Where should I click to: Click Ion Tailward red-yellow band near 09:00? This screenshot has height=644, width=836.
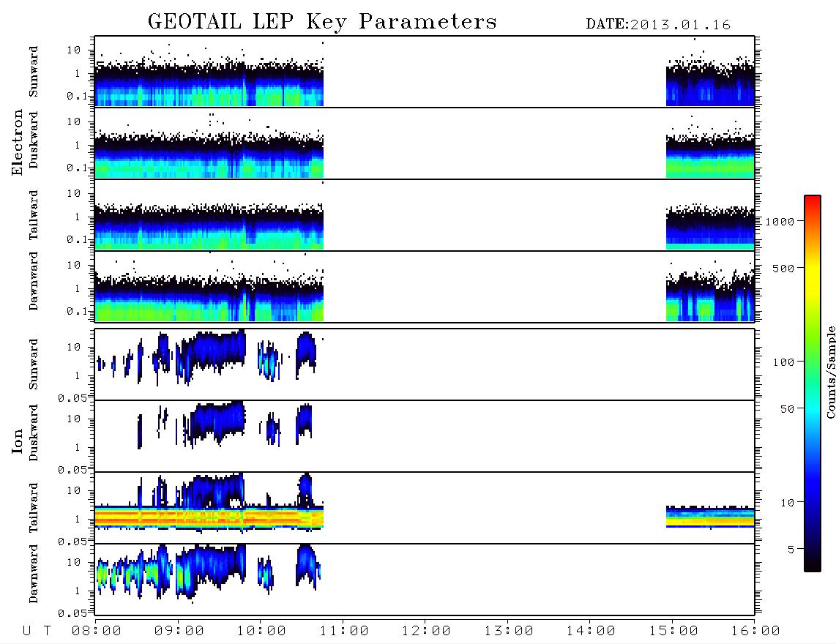click(179, 517)
